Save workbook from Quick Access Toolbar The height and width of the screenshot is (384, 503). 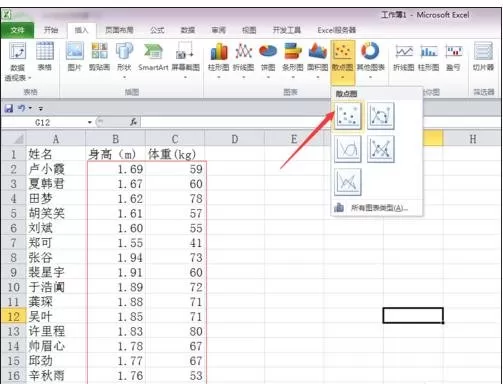point(8,108)
